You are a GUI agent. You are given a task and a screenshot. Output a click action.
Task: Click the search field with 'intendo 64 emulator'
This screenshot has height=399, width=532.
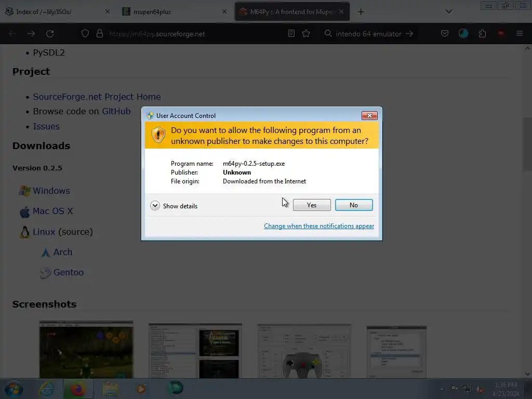pos(368,34)
